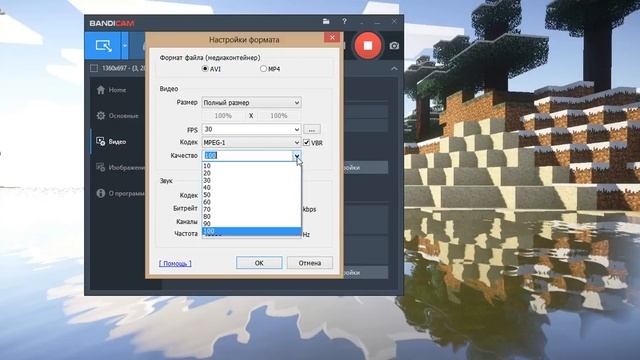Select quality 90 from the list

point(251,224)
